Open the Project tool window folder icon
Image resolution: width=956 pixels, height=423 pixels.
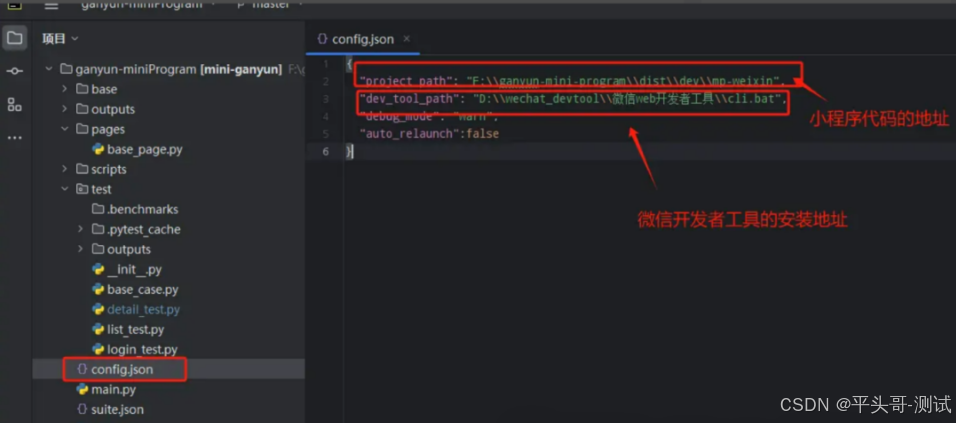point(15,38)
